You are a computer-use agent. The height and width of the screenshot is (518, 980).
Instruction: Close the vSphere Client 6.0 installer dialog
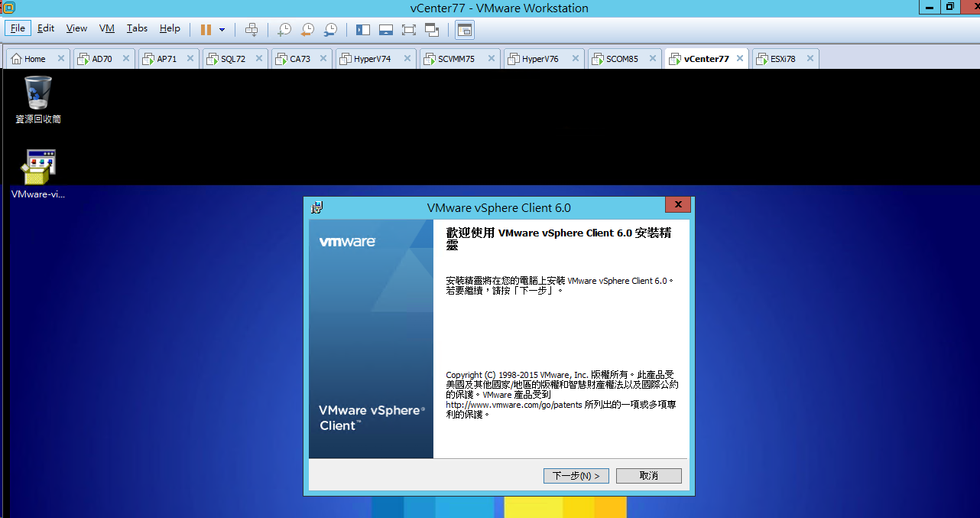point(677,205)
